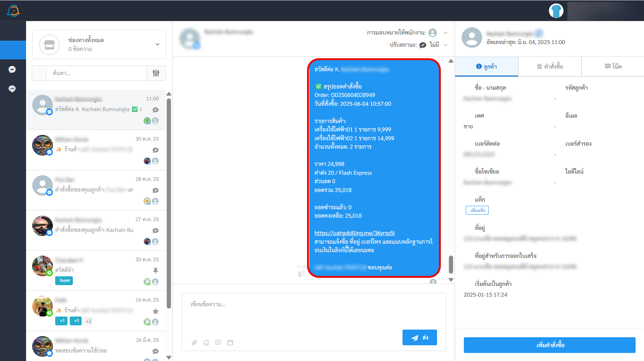Open the uatgobilling.me payment link
644x361 pixels.
354,233
